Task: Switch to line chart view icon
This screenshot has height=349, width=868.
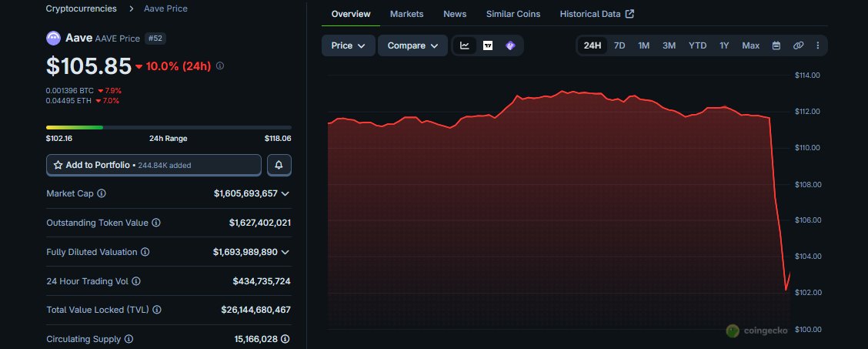Action: click(465, 45)
